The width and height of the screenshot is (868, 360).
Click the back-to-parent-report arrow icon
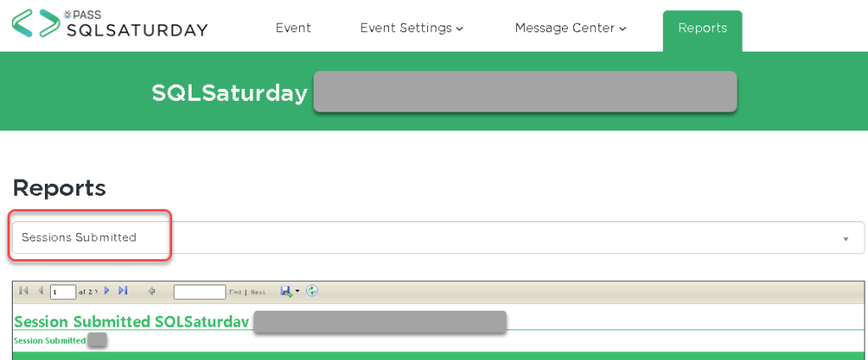click(x=152, y=291)
